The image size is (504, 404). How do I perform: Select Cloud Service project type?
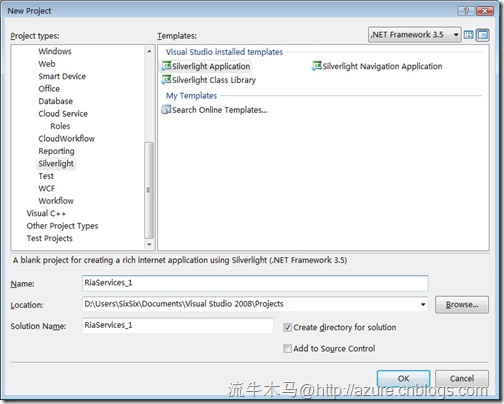63,114
